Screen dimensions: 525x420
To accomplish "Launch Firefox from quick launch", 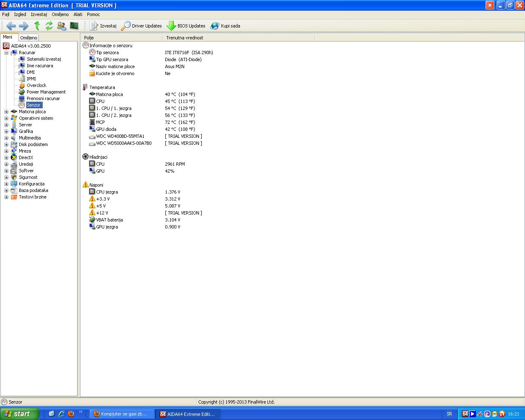I will click(71, 414).
